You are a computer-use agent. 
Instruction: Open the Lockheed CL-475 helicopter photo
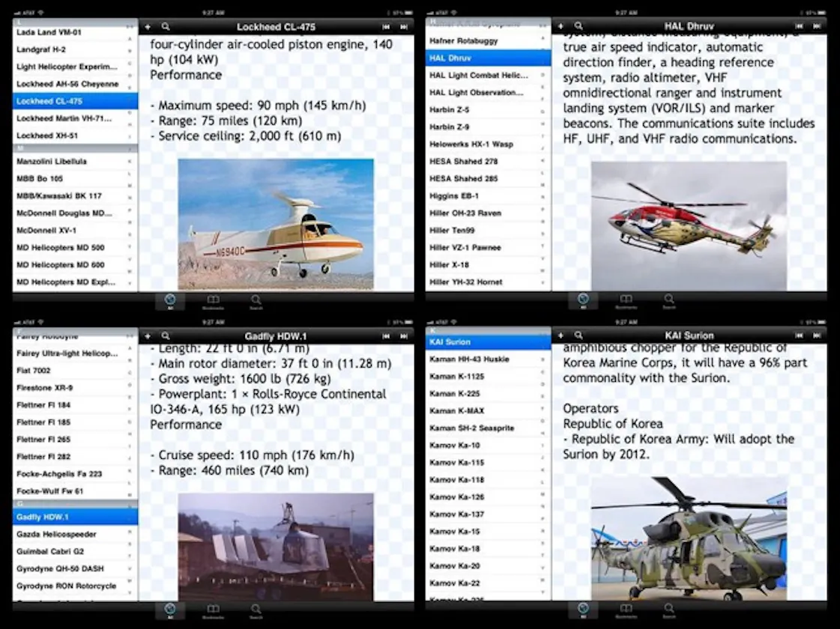276,225
